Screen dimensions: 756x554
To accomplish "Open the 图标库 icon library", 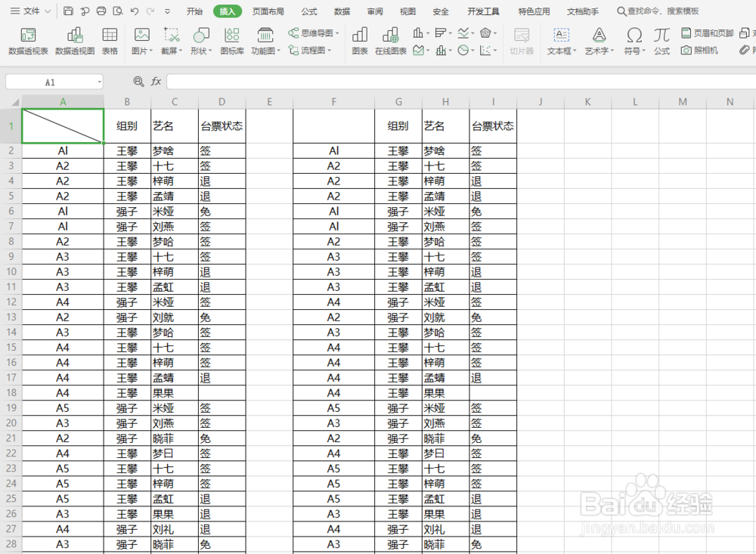I will [x=232, y=41].
